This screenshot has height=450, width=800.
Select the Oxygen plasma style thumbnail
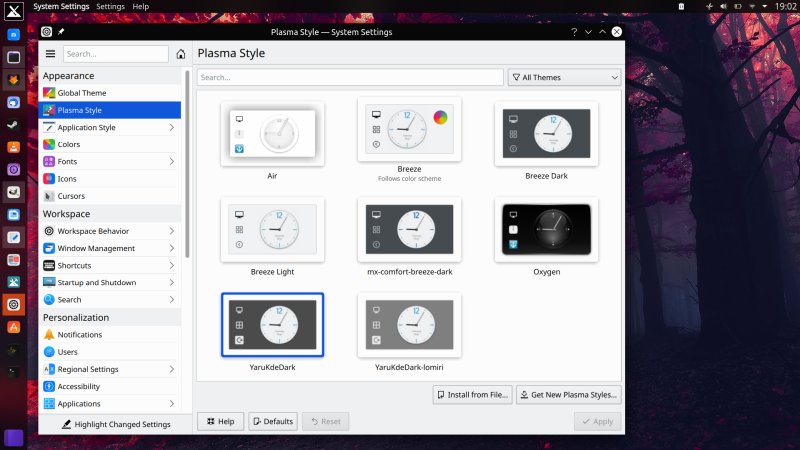546,230
